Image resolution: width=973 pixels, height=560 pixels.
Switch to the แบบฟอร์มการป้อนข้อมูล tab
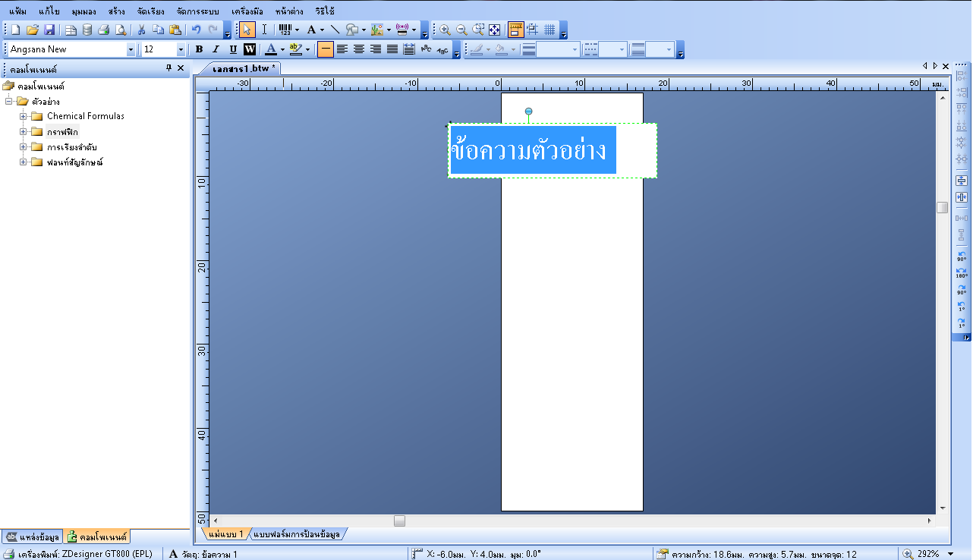[297, 534]
